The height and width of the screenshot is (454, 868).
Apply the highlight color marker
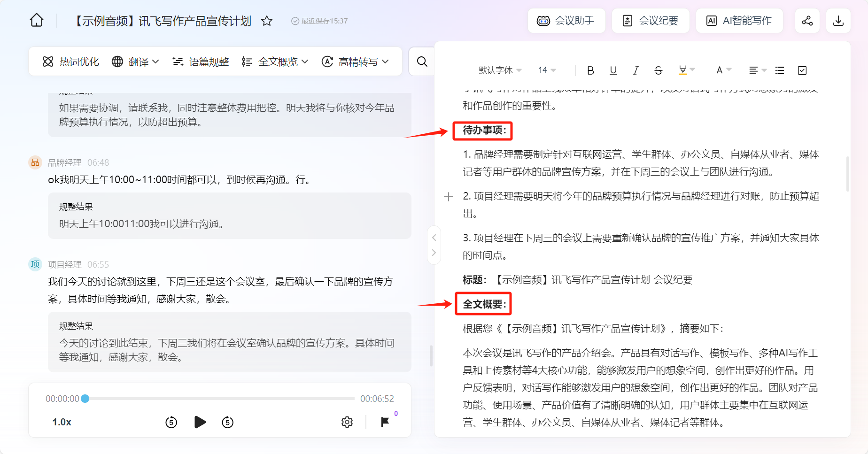pyautogui.click(x=683, y=70)
